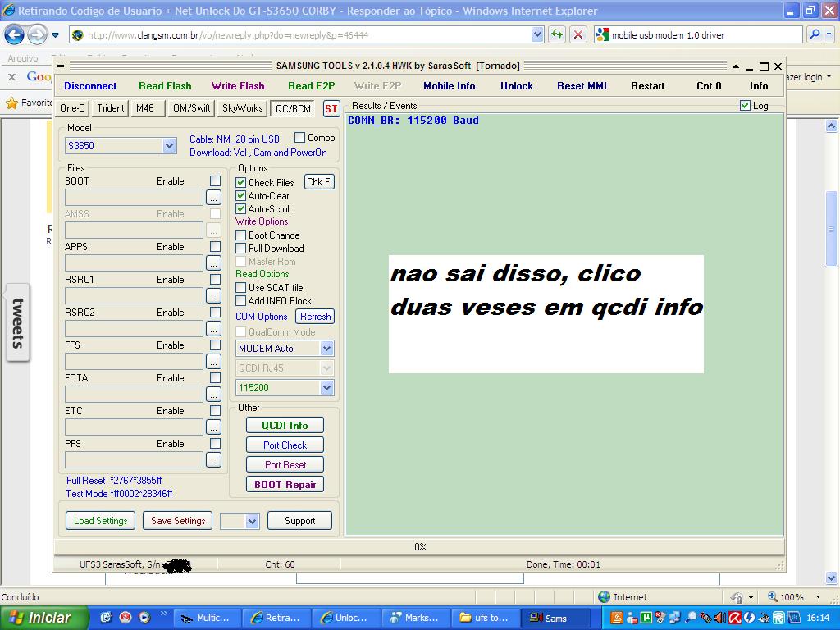Enable the Boot Change write option

(241, 235)
